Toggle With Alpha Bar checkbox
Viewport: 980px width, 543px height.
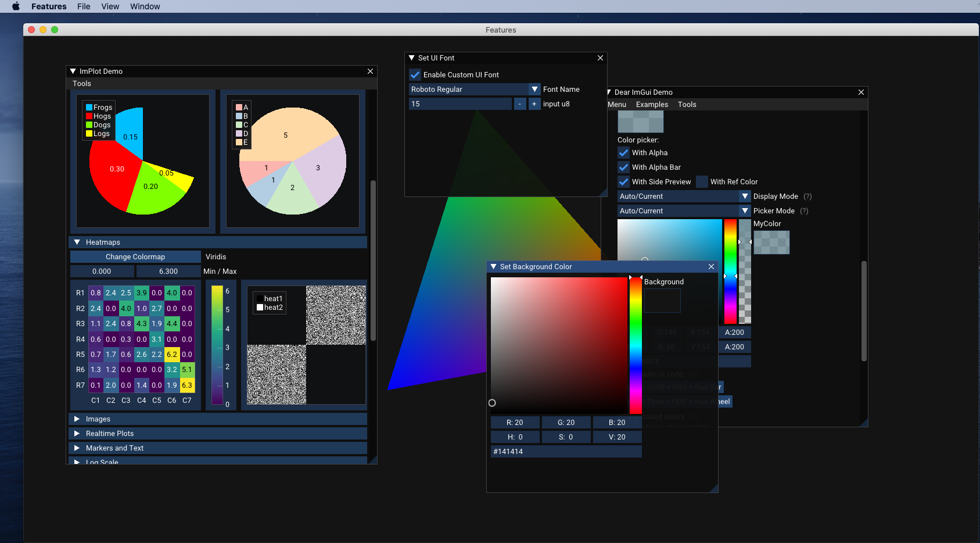click(x=623, y=167)
